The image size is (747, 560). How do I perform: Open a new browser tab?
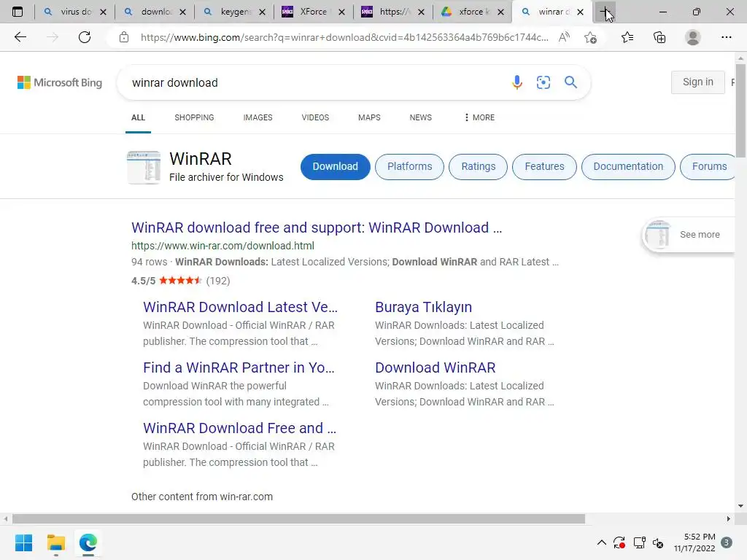pos(605,12)
